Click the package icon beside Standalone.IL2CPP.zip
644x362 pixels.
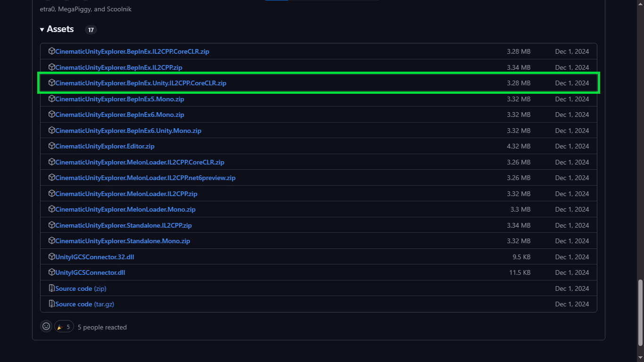52,225
